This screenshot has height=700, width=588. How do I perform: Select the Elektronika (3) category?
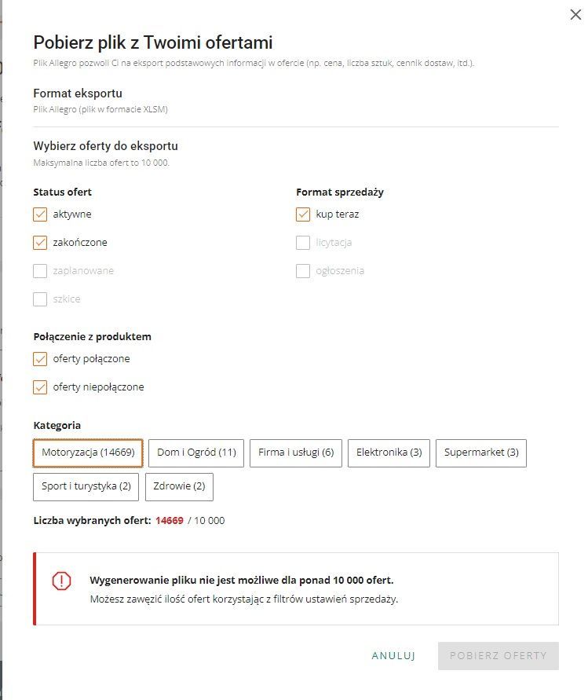pyautogui.click(x=389, y=453)
